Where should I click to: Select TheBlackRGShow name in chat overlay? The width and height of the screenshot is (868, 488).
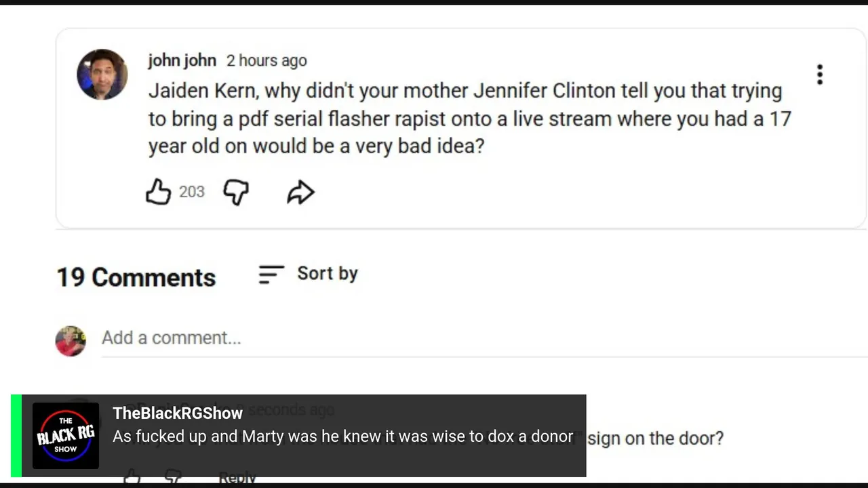coord(178,413)
